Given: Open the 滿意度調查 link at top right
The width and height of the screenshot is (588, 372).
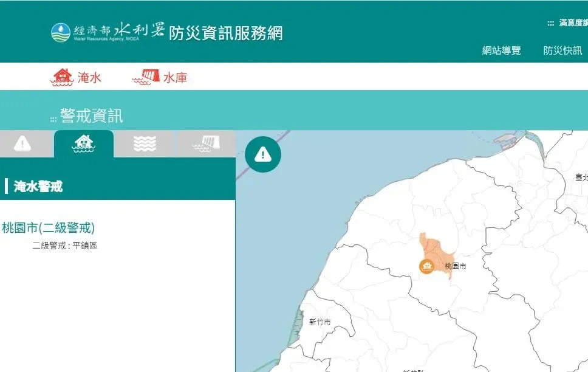Looking at the screenshot, I should click(x=573, y=23).
